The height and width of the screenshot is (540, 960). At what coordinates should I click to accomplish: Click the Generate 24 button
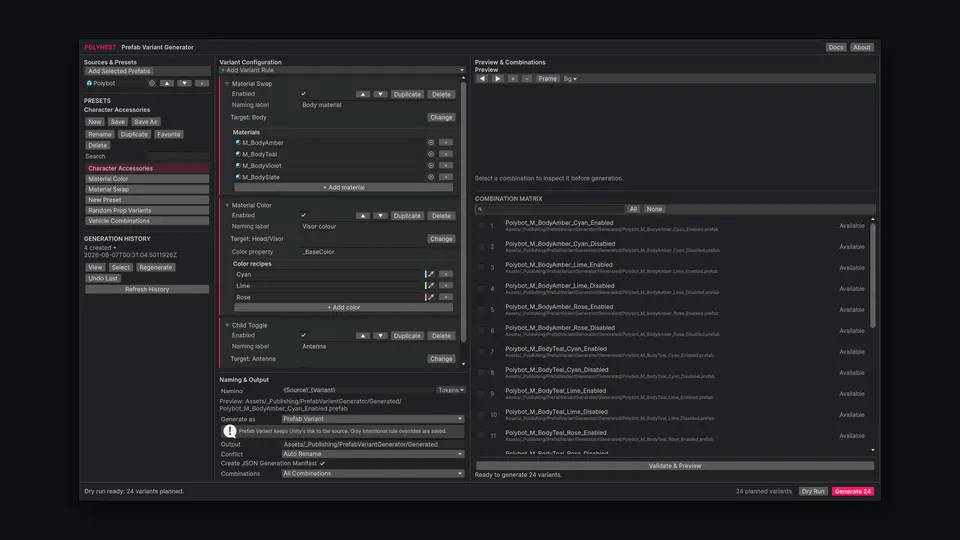pyautogui.click(x=853, y=491)
